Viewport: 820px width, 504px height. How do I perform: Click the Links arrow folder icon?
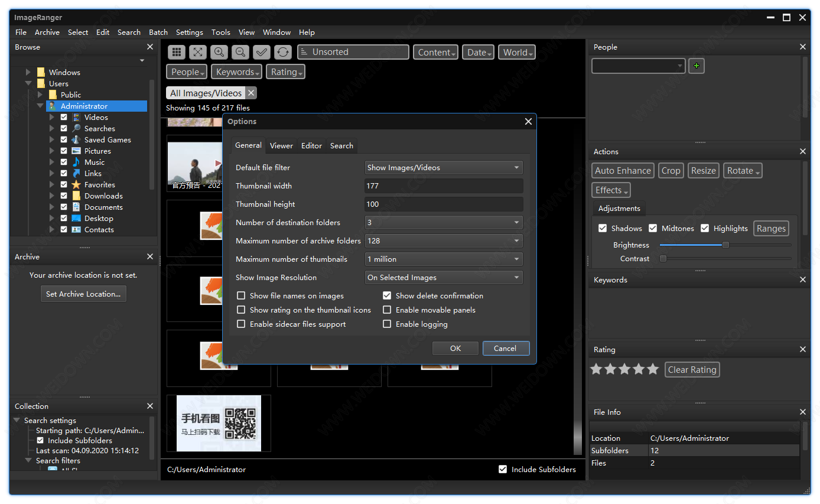(x=76, y=174)
